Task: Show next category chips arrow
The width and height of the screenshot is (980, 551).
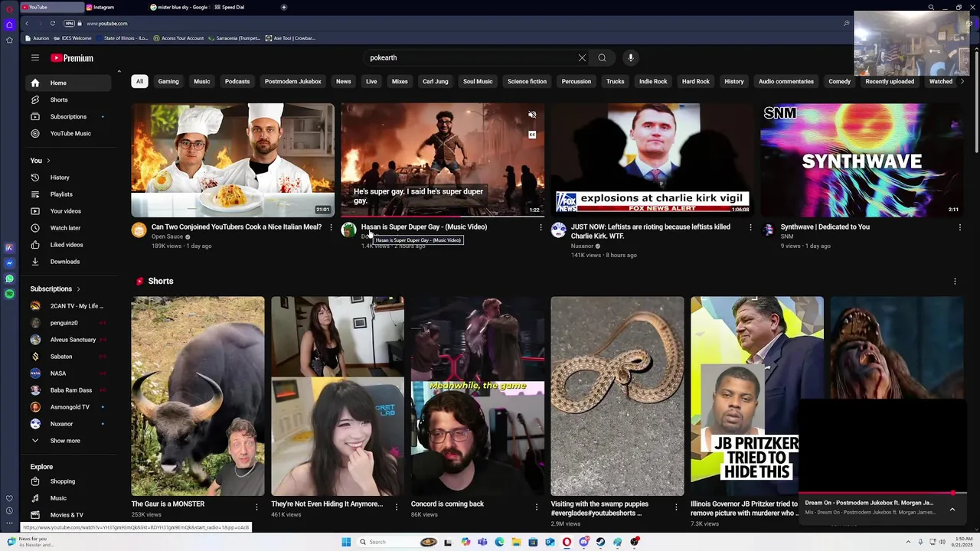Action: pos(962,81)
